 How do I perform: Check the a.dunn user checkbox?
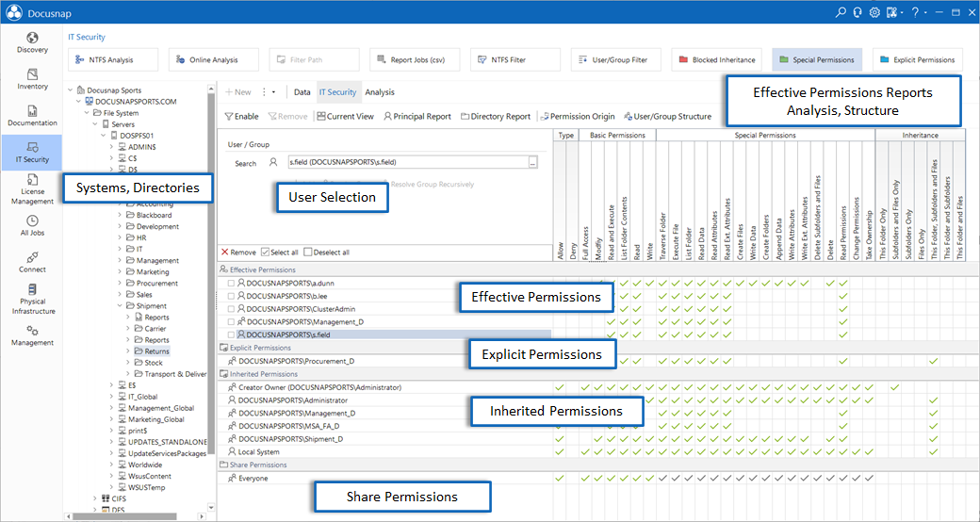tap(232, 284)
